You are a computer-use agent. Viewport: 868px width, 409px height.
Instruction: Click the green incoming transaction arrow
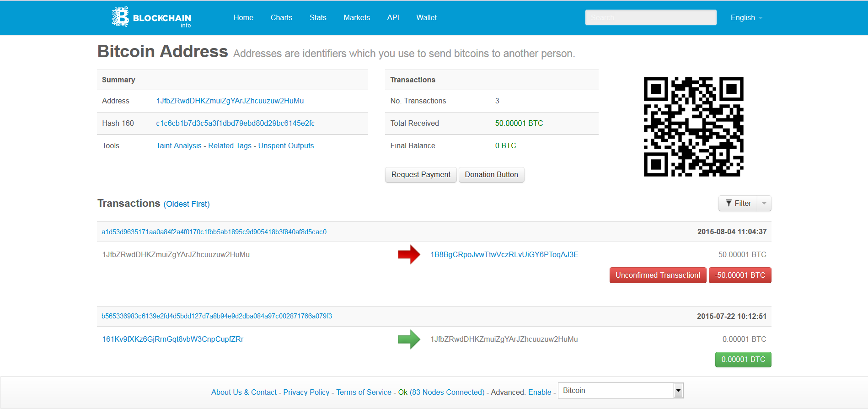pyautogui.click(x=409, y=339)
